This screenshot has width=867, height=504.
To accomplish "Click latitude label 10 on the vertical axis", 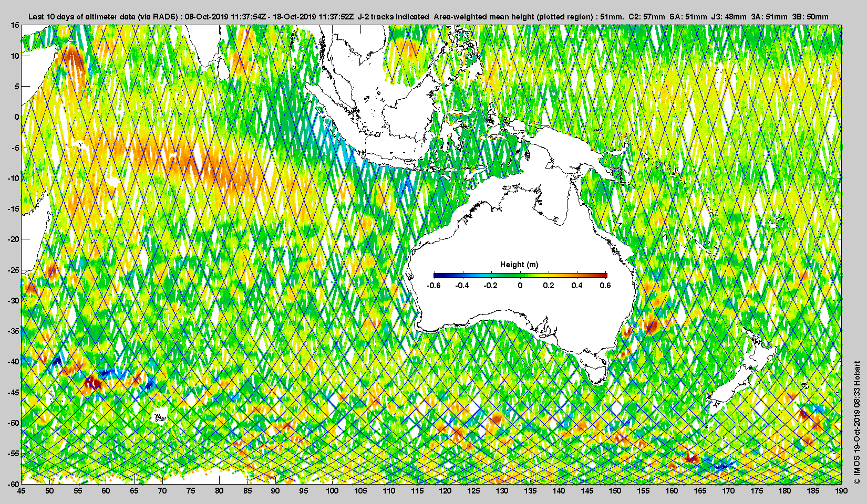I will coord(15,56).
